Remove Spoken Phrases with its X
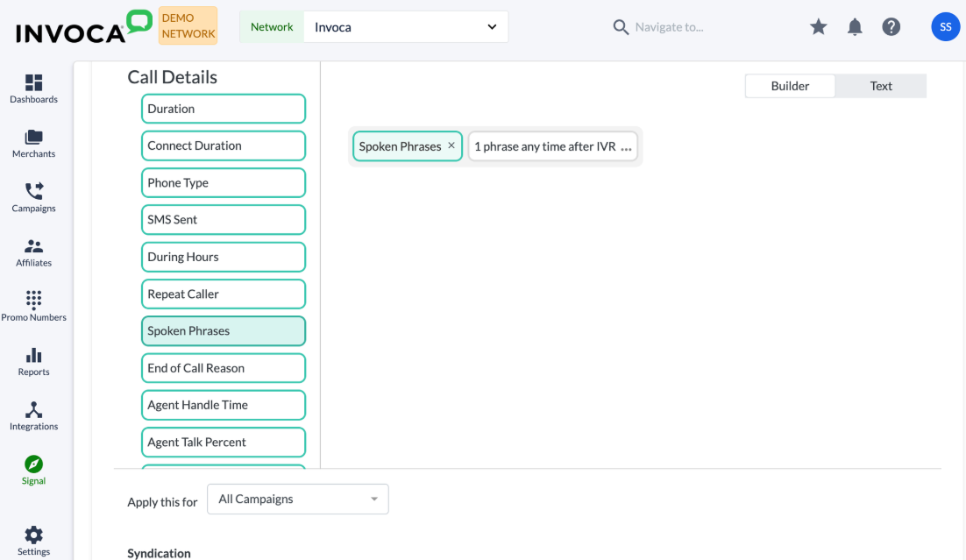This screenshot has width=966, height=560. pos(451,145)
